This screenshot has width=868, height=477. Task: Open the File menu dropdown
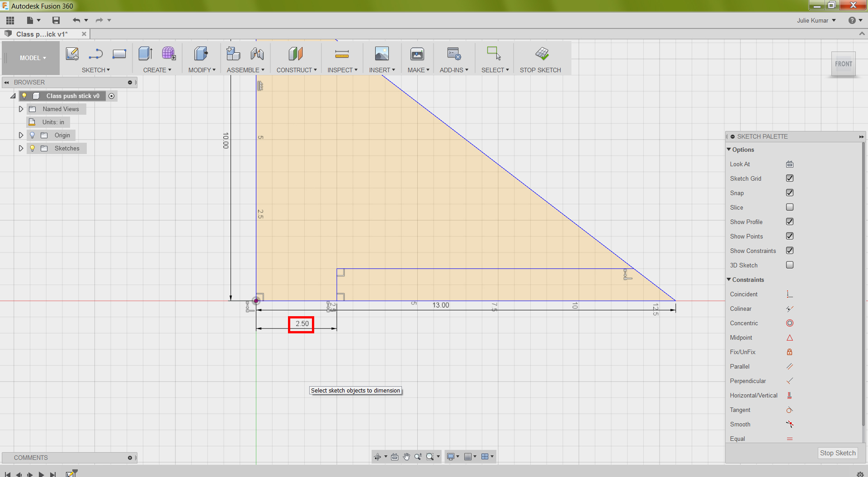[x=33, y=20]
